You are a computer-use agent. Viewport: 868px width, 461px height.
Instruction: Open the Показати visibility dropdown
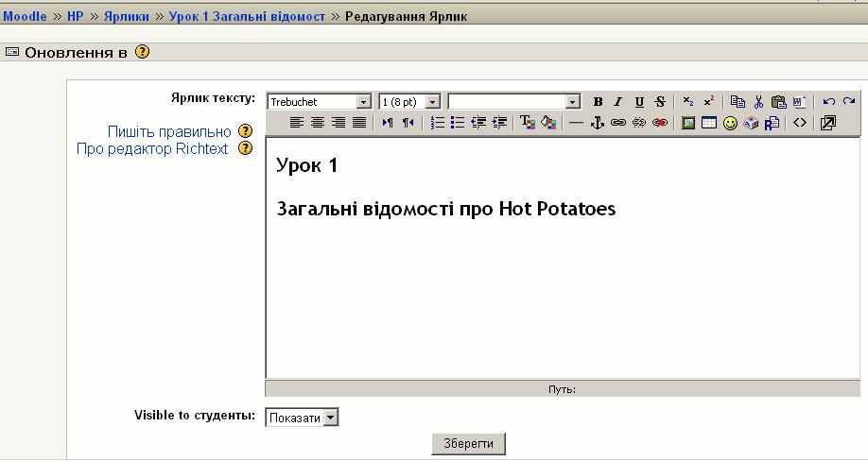(302, 418)
